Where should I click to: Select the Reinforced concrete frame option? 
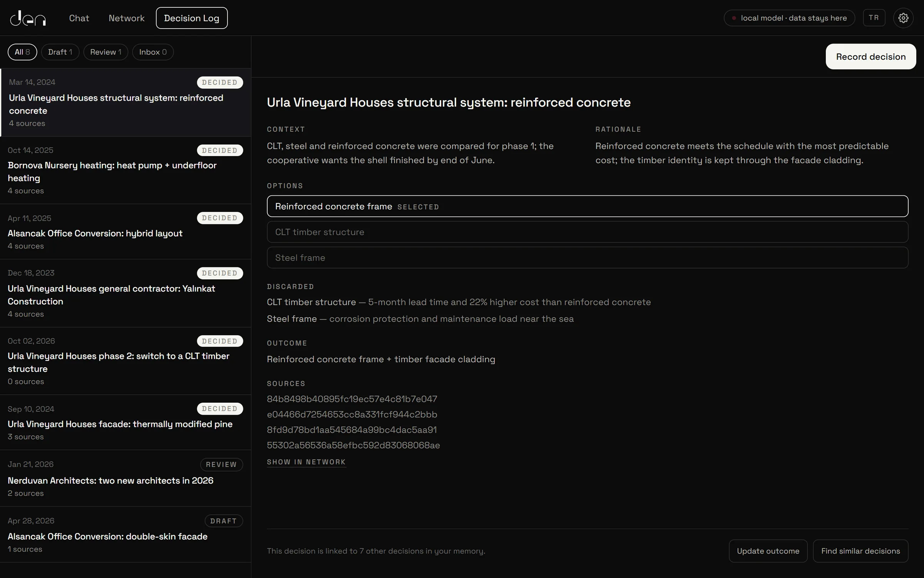pyautogui.click(x=588, y=206)
